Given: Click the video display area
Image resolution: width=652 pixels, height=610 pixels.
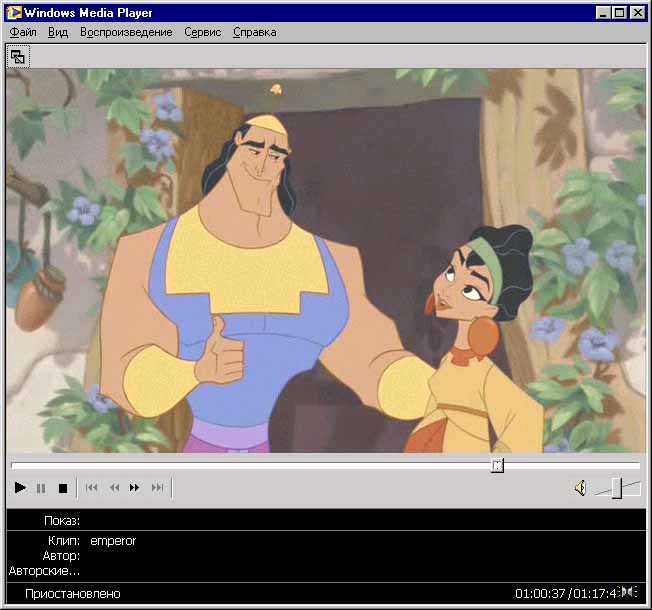Looking at the screenshot, I should (325, 260).
